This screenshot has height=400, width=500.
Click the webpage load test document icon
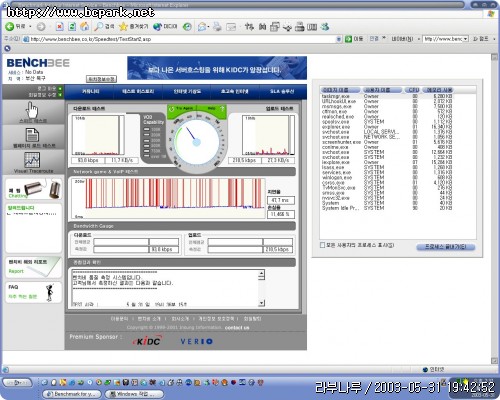[x=32, y=135]
